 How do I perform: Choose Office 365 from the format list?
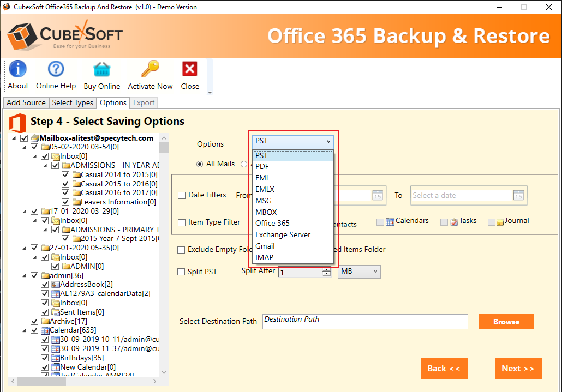293,224
